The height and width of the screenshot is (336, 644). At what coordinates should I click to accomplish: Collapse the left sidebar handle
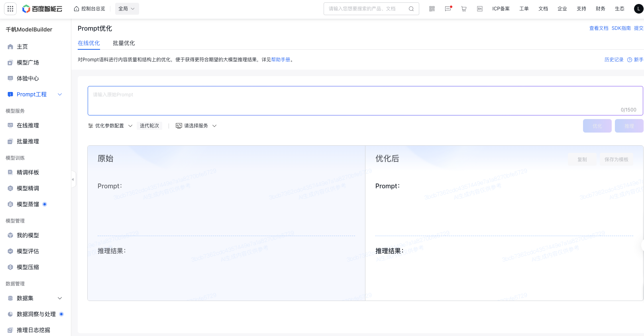coord(73,180)
